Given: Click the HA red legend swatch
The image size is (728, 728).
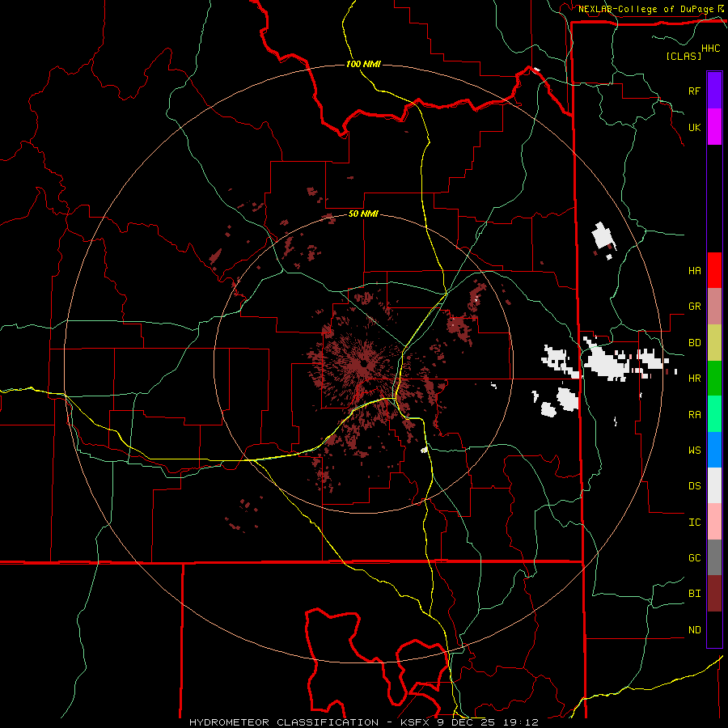Looking at the screenshot, I should 714,270.
